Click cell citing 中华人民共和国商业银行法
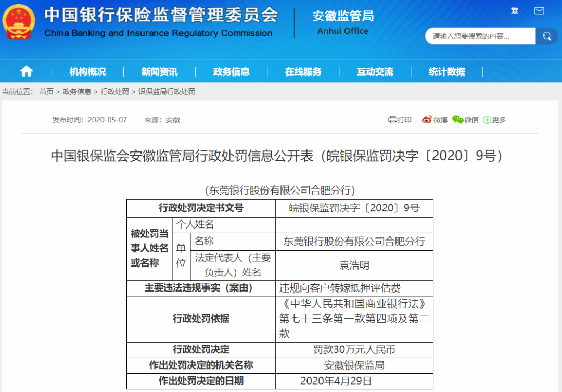Screen dimensions: 562x392 tap(354, 319)
